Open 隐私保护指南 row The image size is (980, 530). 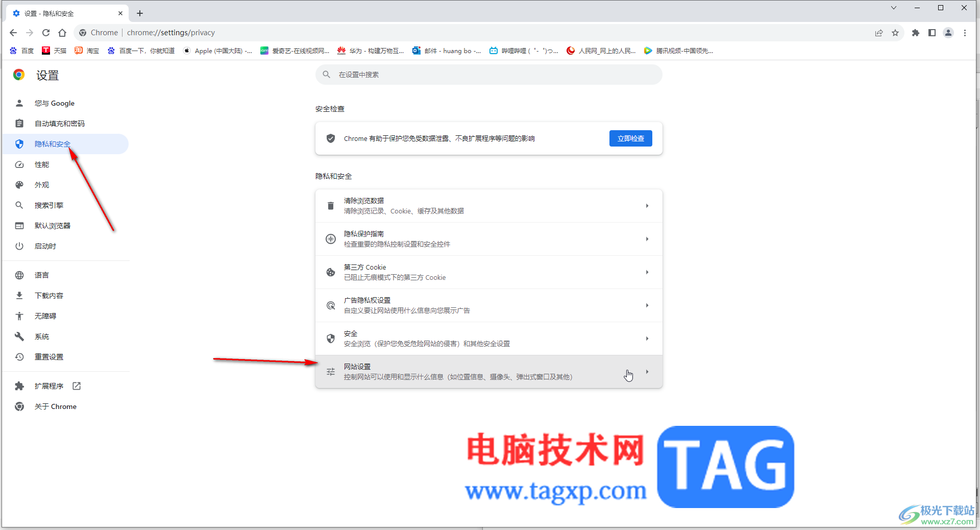(x=488, y=239)
